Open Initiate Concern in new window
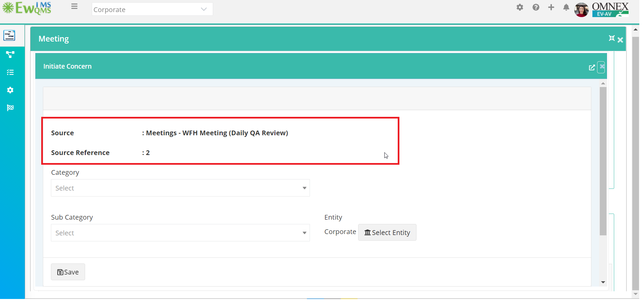Screen dimensions: 644x306 tap(592, 67)
